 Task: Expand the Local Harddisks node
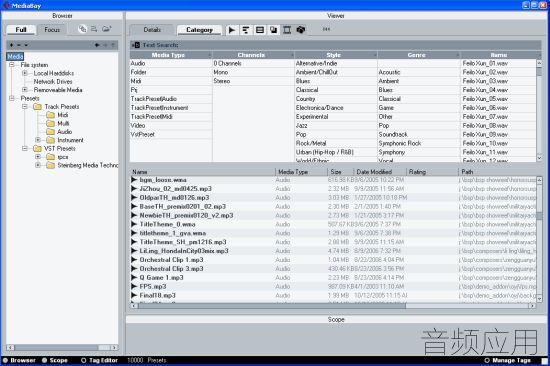point(25,73)
